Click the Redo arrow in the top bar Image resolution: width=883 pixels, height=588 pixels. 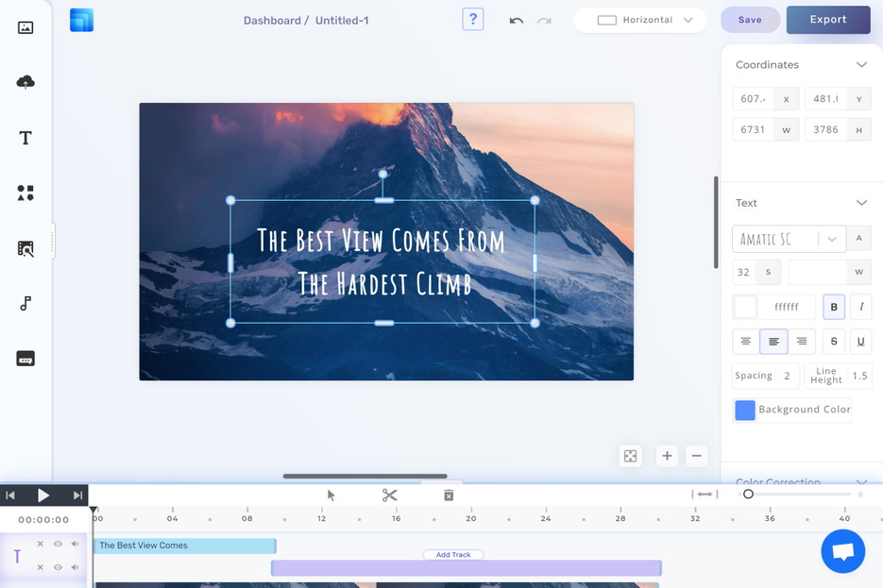click(x=545, y=20)
